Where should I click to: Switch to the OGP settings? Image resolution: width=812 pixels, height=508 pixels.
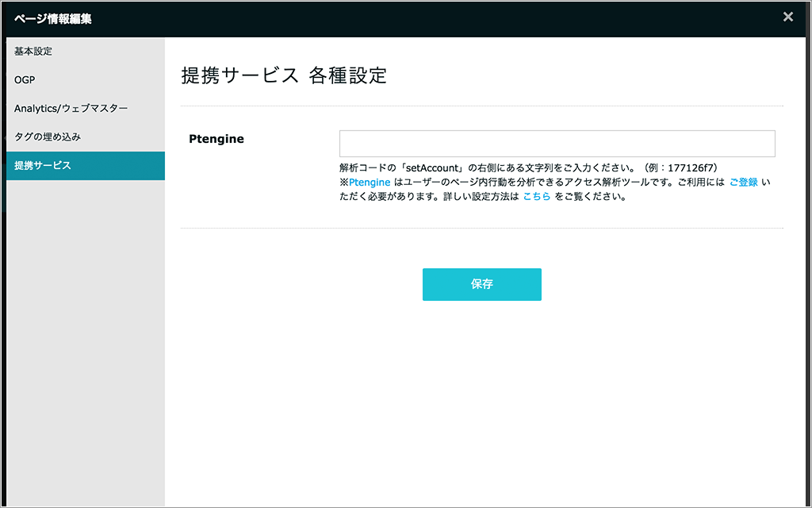(x=86, y=80)
